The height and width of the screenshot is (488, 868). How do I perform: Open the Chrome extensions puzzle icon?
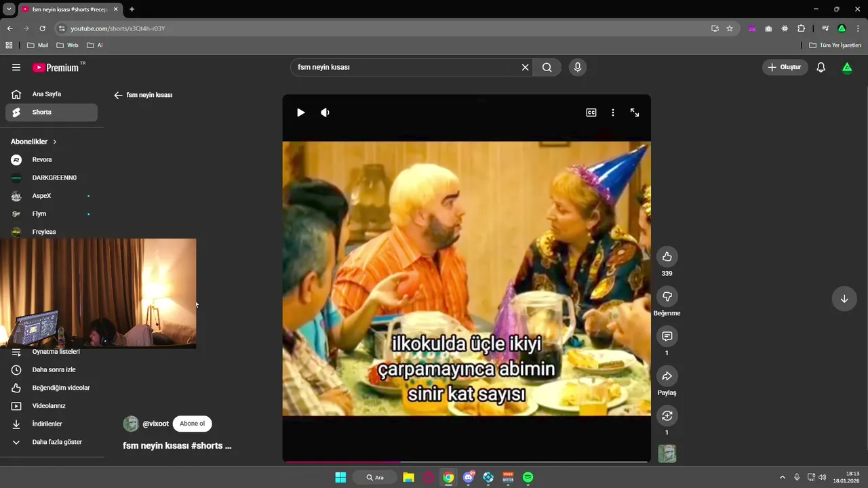coord(801,28)
